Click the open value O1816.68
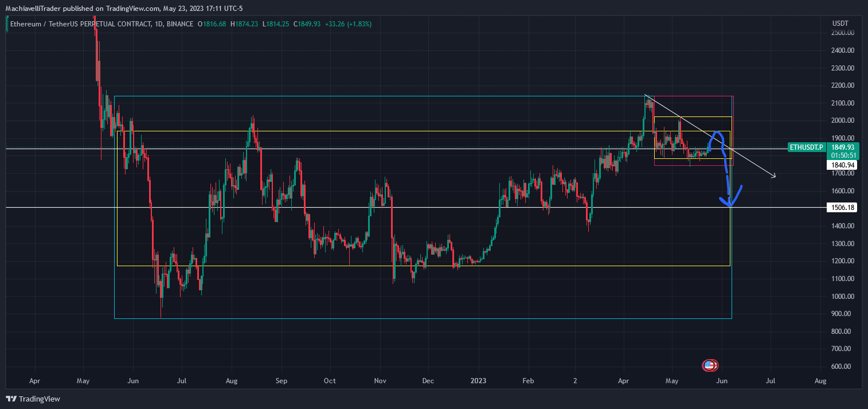 pyautogui.click(x=212, y=24)
